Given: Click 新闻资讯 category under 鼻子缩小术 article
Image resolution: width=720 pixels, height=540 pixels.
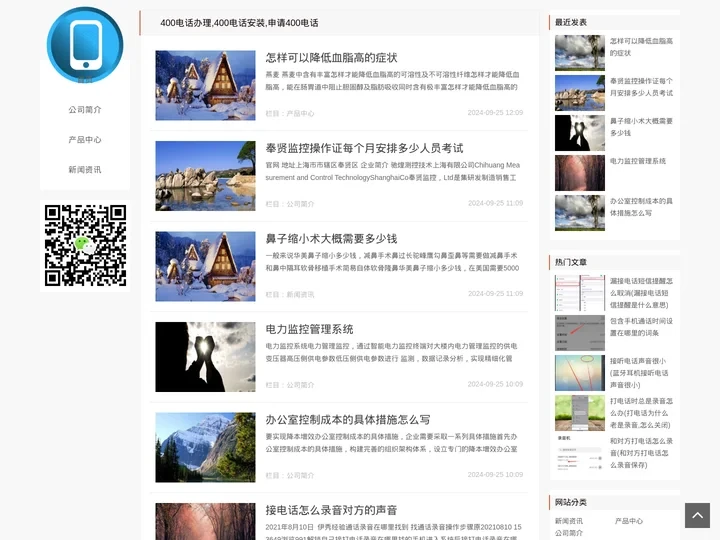Looking at the screenshot, I should point(300,294).
